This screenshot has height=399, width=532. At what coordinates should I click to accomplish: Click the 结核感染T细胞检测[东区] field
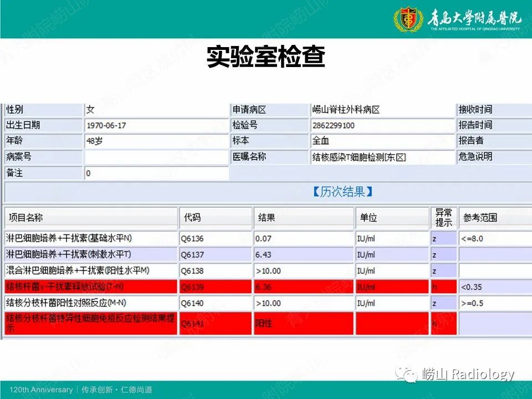(x=382, y=157)
